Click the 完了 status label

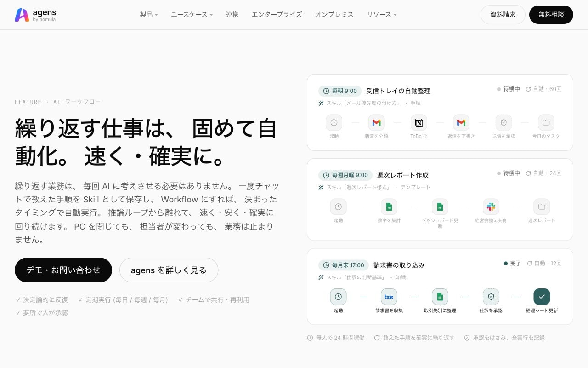pos(513,264)
